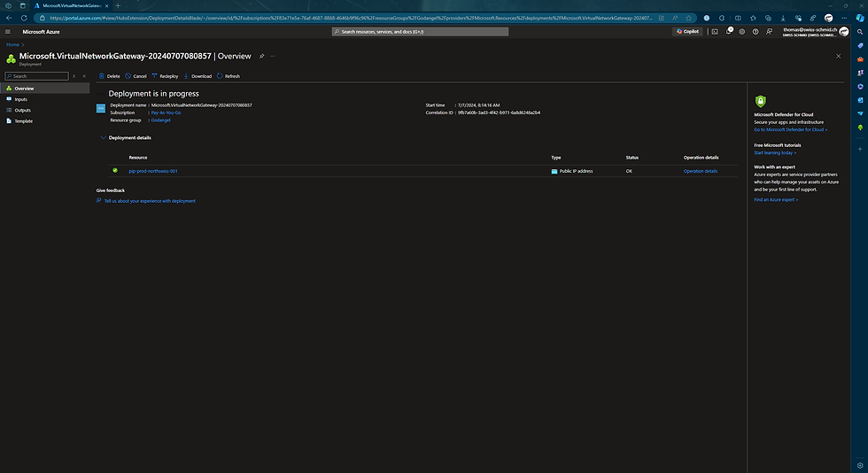Open browser Collections
Image resolution: width=868 pixels, height=473 pixels.
[x=768, y=18]
